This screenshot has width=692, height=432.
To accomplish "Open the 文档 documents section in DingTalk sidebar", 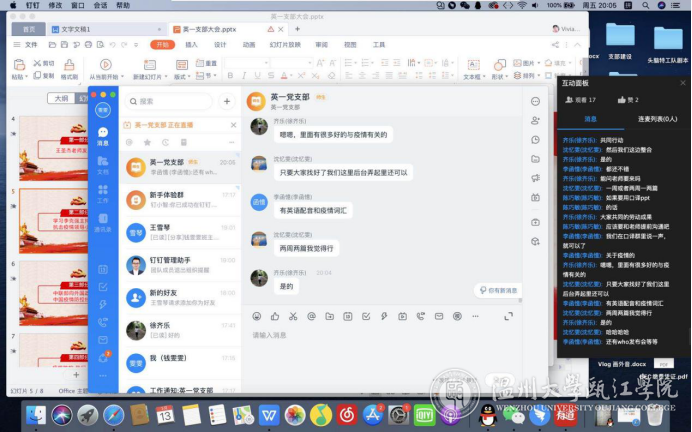I will pyautogui.click(x=103, y=165).
